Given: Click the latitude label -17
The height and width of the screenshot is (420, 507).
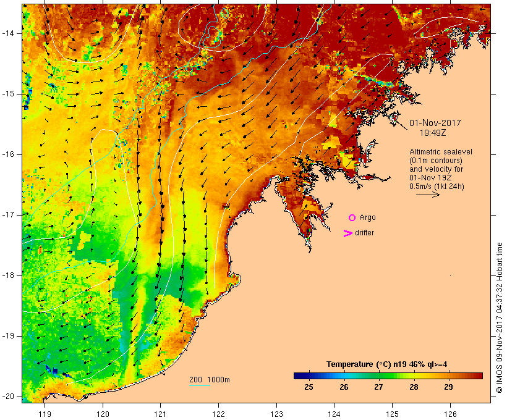Looking at the screenshot, I should click(x=8, y=215).
